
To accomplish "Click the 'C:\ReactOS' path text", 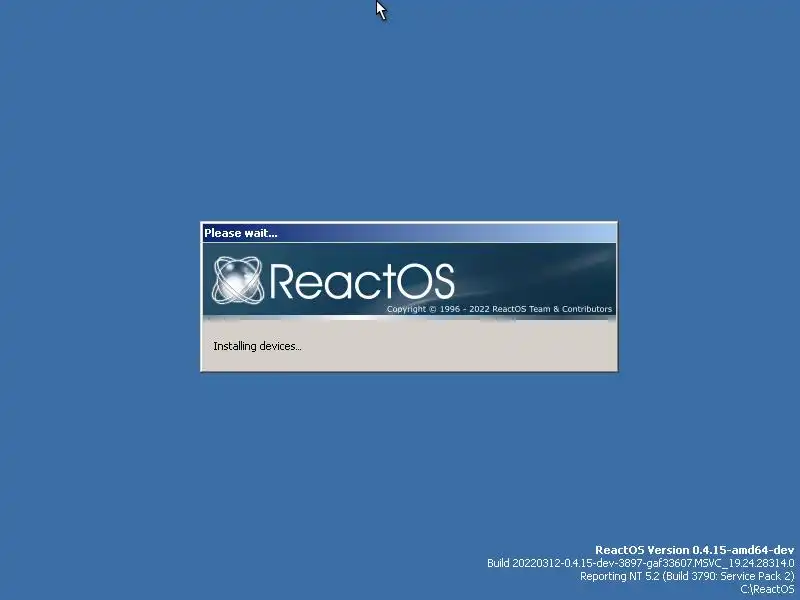I will [x=767, y=589].
